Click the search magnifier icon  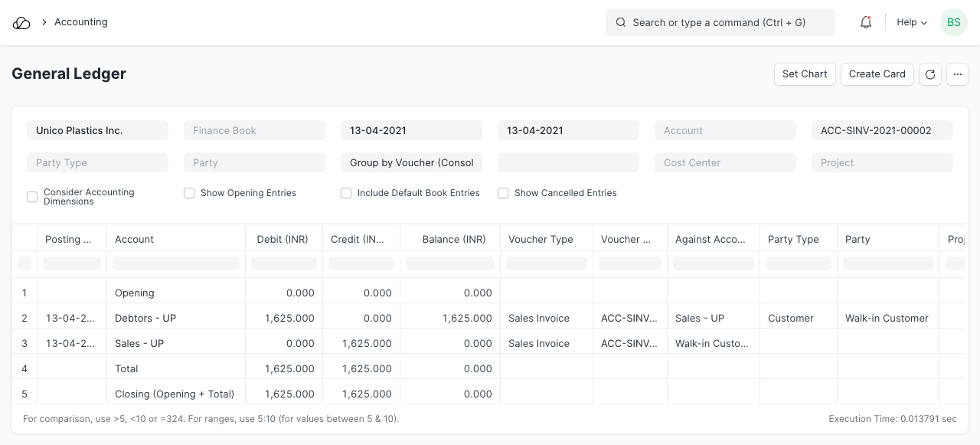point(621,23)
